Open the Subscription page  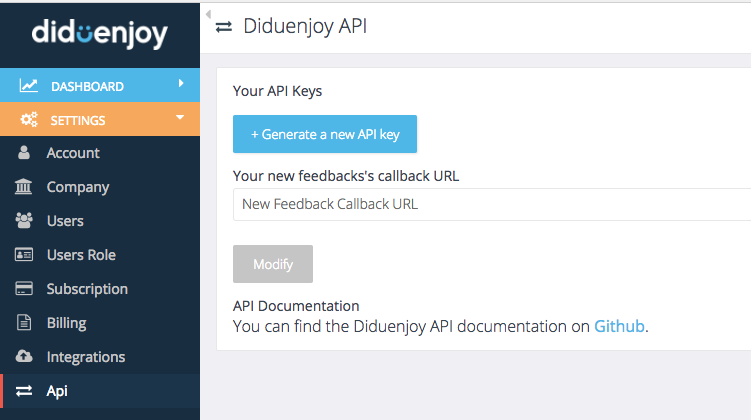(x=100, y=289)
